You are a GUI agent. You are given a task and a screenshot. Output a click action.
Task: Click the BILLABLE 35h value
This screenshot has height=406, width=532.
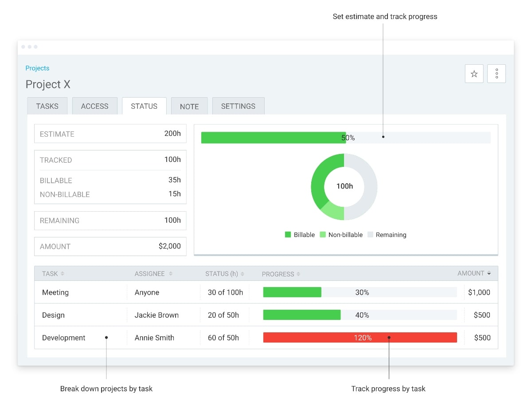tap(175, 180)
